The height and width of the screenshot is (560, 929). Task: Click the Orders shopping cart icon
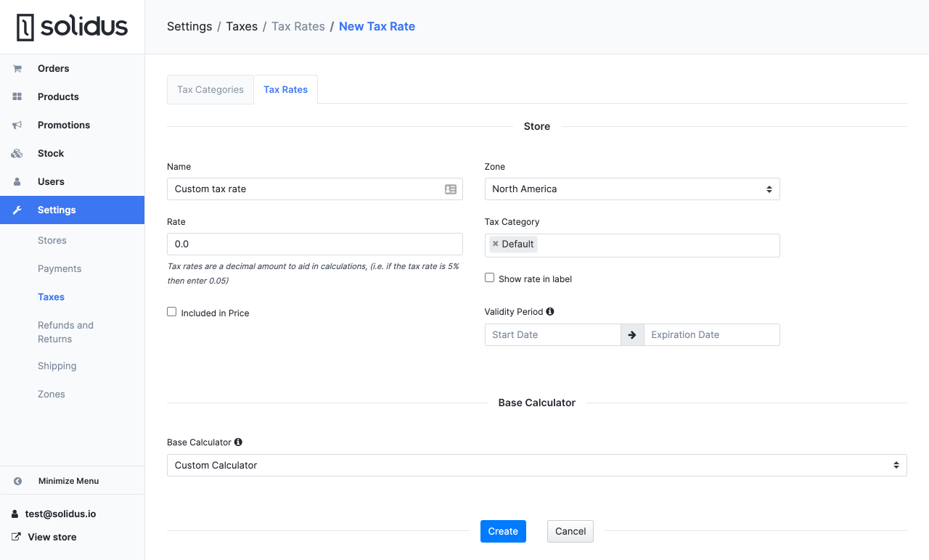pyautogui.click(x=17, y=69)
